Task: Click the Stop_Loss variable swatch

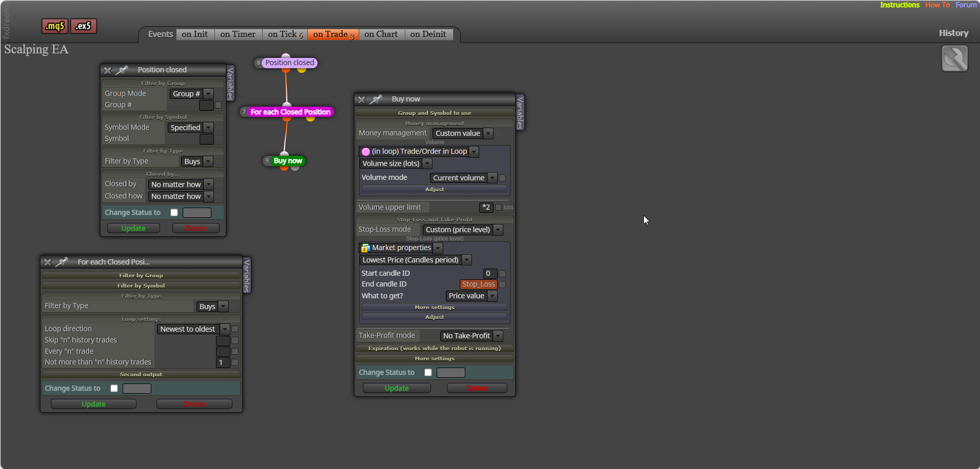Action: 478,284
